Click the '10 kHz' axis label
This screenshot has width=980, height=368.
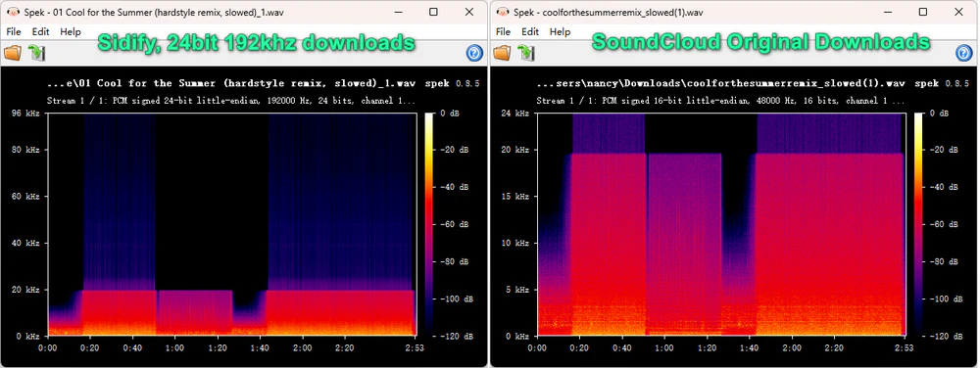515,243
